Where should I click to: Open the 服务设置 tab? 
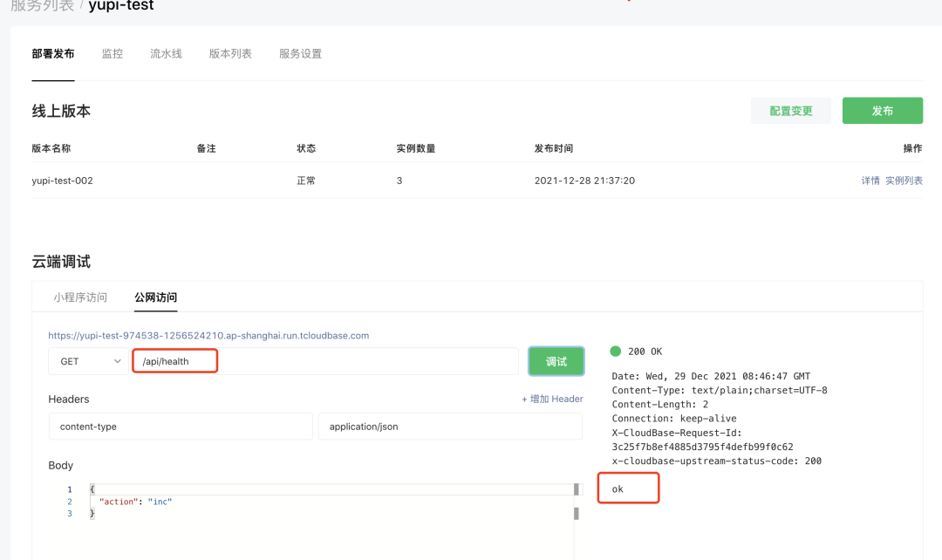pyautogui.click(x=300, y=54)
